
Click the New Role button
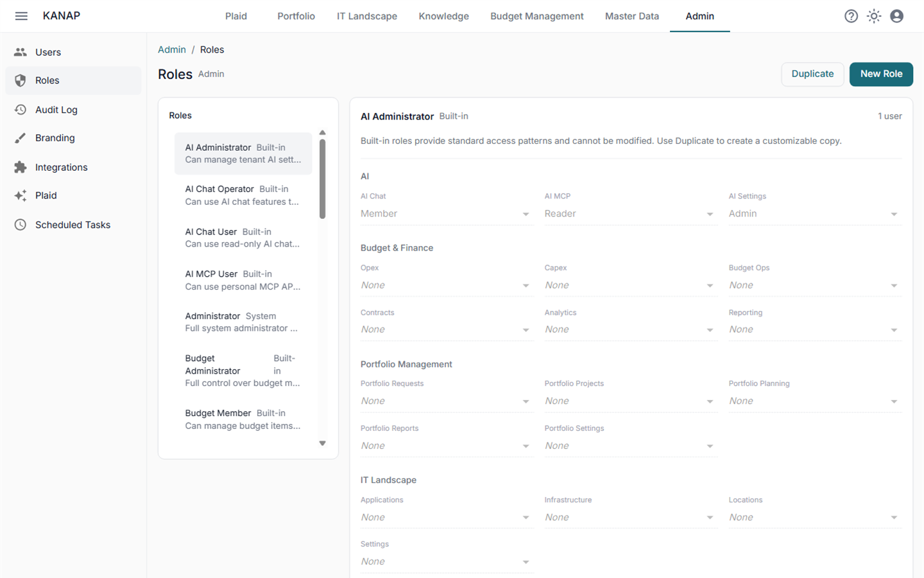[881, 74]
